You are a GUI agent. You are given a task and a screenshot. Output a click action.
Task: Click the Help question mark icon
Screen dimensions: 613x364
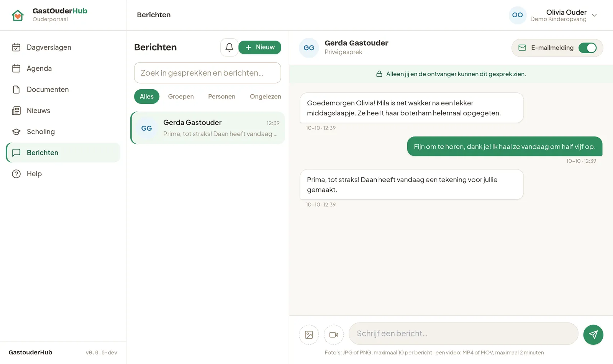point(16,174)
